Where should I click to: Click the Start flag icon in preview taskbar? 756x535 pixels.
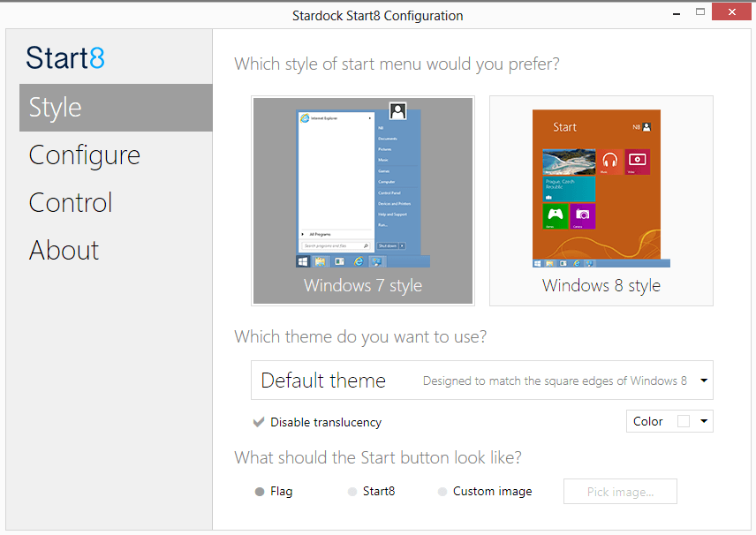pyautogui.click(x=302, y=261)
